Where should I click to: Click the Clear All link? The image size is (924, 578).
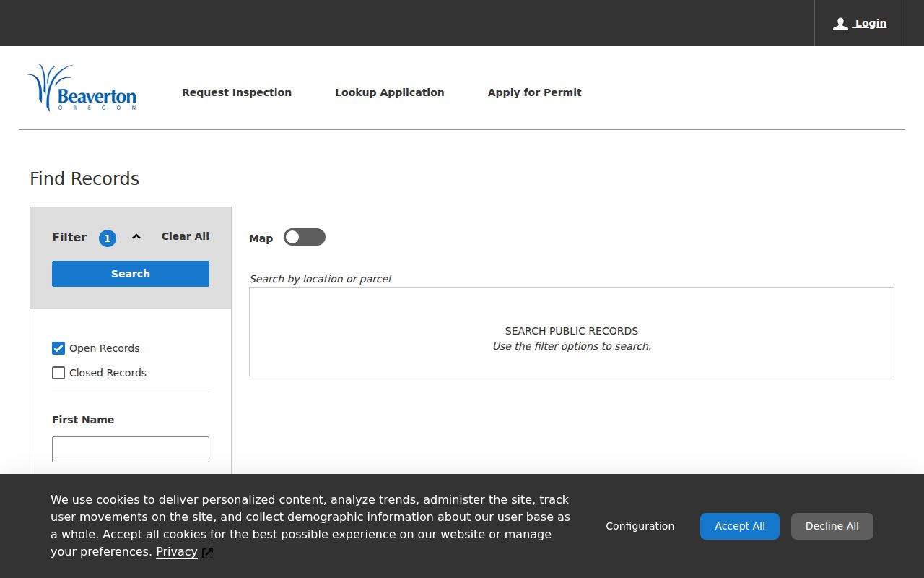pos(186,236)
